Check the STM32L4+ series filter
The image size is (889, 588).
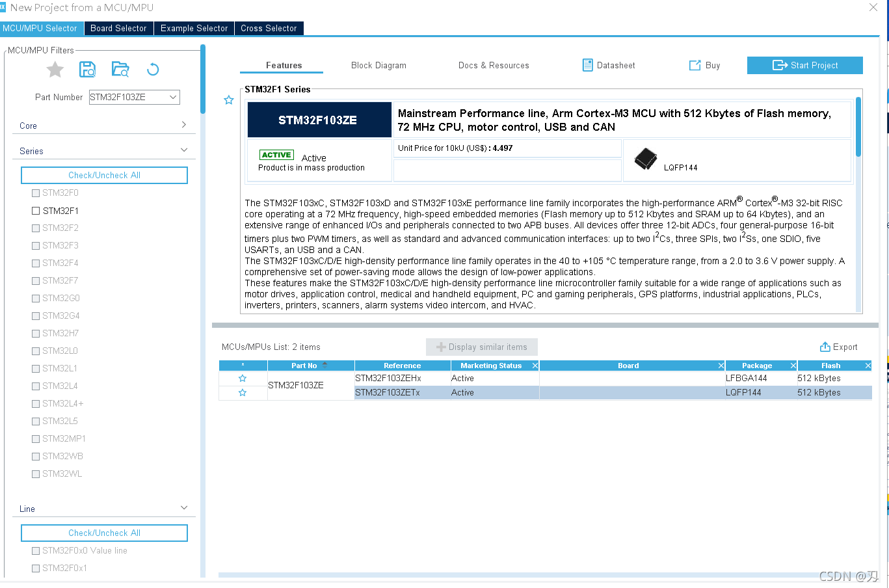[x=36, y=404]
